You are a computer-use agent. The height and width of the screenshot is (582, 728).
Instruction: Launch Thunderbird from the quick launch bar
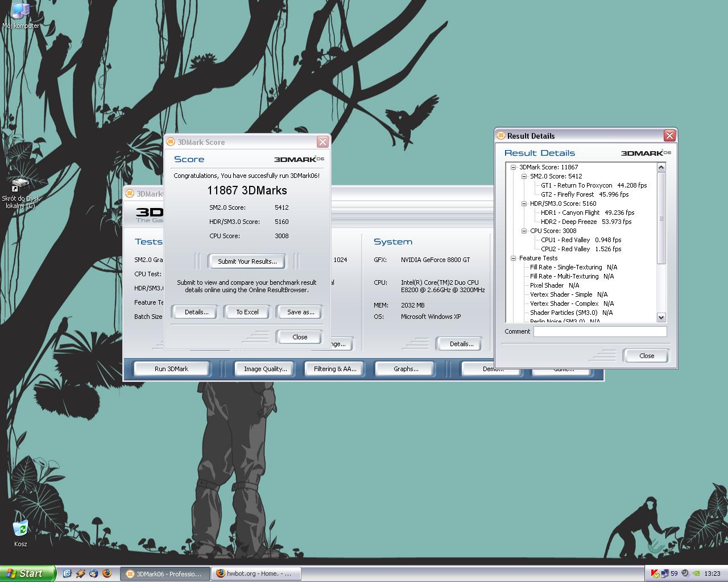tap(93, 573)
